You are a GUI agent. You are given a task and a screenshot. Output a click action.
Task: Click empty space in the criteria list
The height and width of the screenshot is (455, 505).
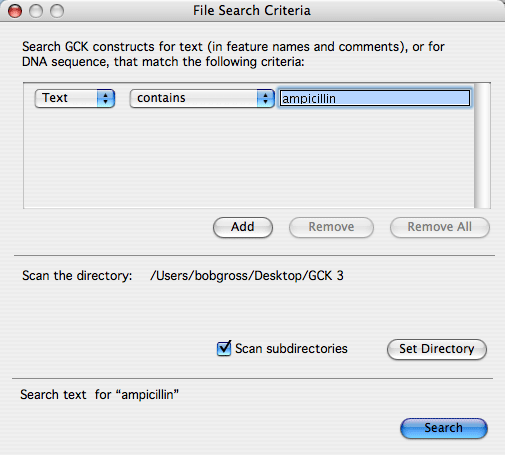(249, 158)
